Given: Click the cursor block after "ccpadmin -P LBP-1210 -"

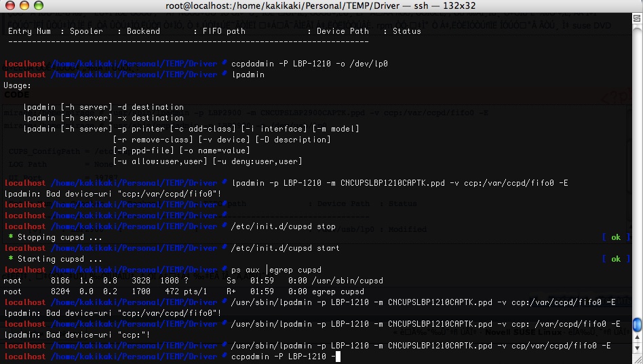Looking at the screenshot, I should (338, 357).
